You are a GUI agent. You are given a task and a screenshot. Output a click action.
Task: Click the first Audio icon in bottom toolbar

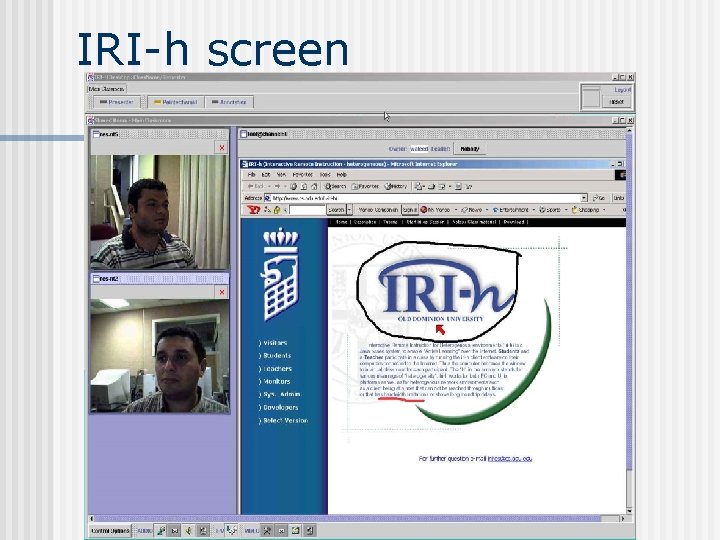click(161, 531)
